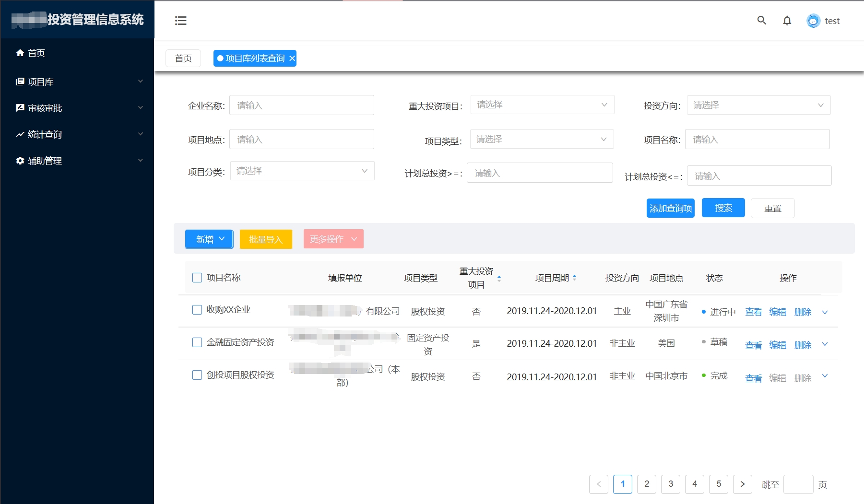This screenshot has height=504, width=864.
Task: Click the user avatar icon
Action: click(x=813, y=21)
